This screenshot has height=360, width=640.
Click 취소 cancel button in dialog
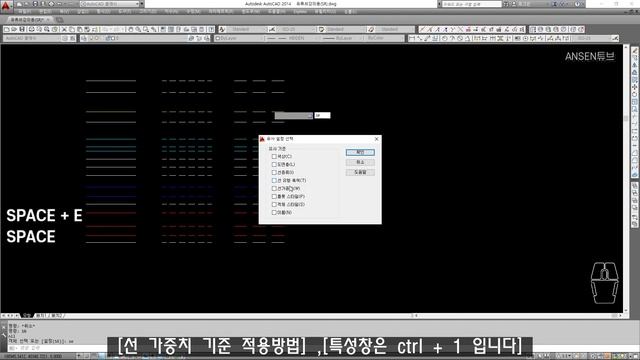pyautogui.click(x=360, y=162)
